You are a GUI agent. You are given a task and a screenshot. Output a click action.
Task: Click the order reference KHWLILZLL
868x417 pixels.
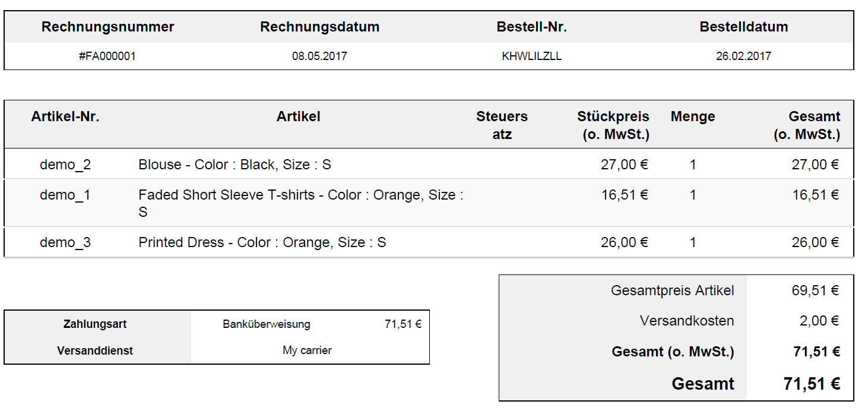point(532,56)
